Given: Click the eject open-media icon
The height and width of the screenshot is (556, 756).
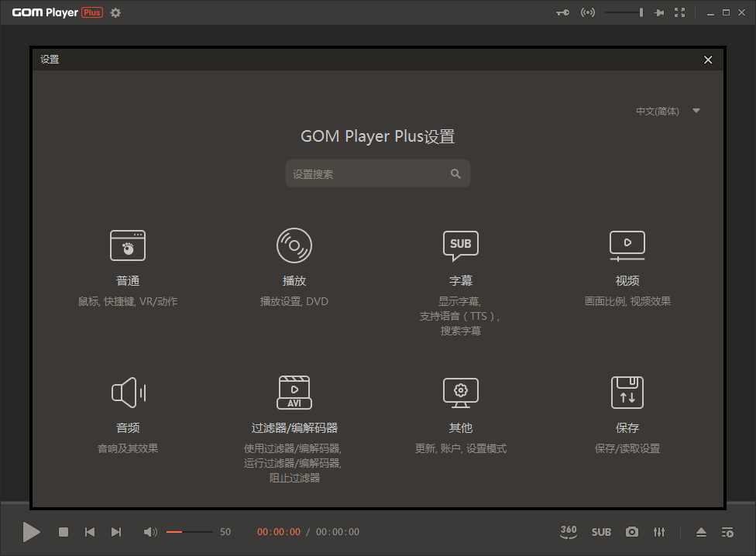Looking at the screenshot, I should click(x=701, y=532).
